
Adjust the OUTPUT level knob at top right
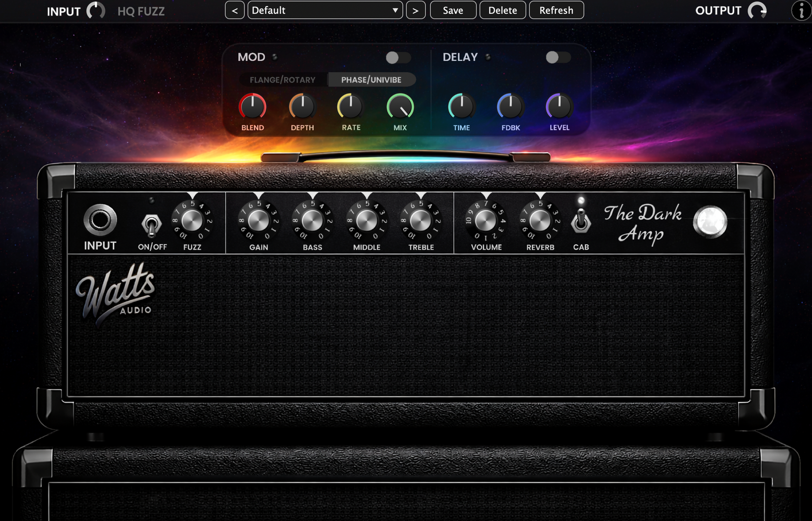point(758,11)
